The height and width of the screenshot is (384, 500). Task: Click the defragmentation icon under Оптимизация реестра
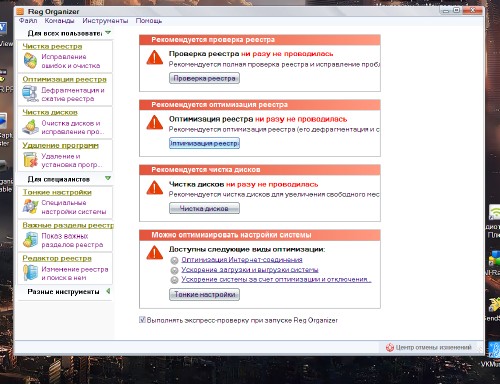[x=30, y=94]
